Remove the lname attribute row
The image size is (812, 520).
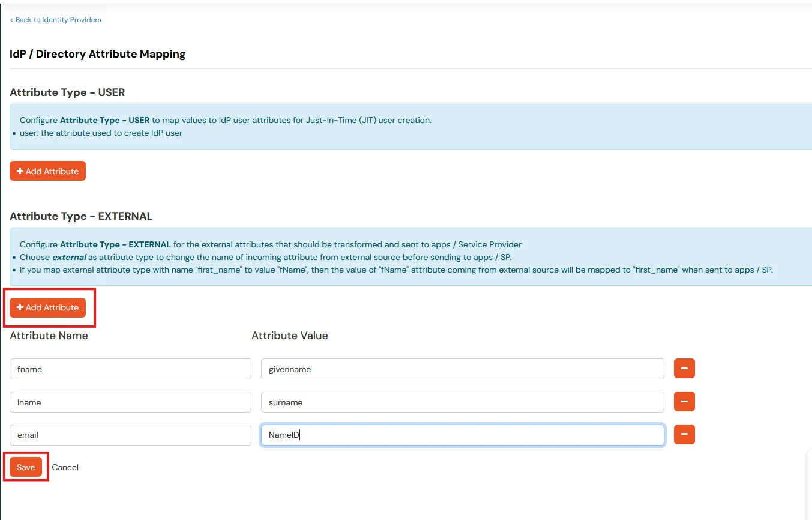[x=684, y=402]
